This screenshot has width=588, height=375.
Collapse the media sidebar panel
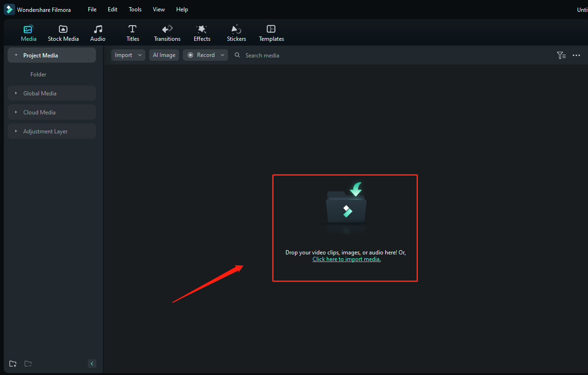(92, 364)
